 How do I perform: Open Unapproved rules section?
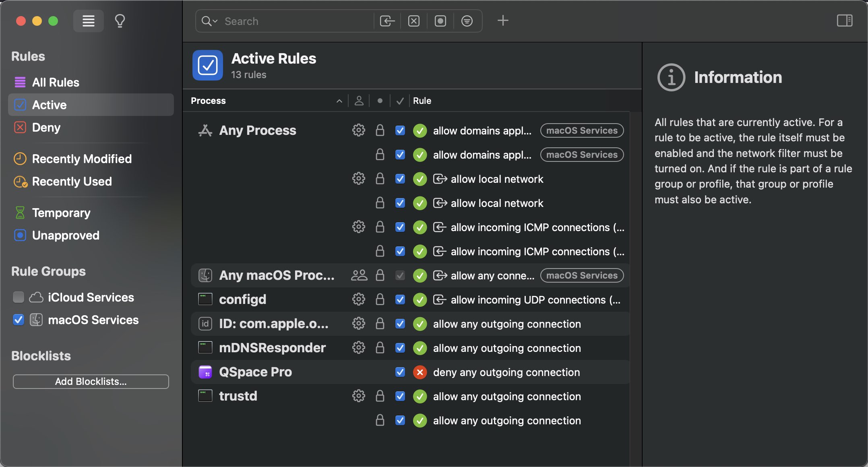point(91,235)
